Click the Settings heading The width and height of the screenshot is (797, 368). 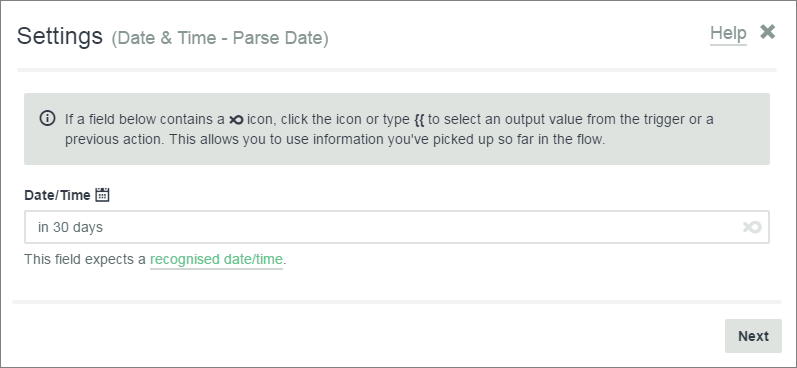59,37
